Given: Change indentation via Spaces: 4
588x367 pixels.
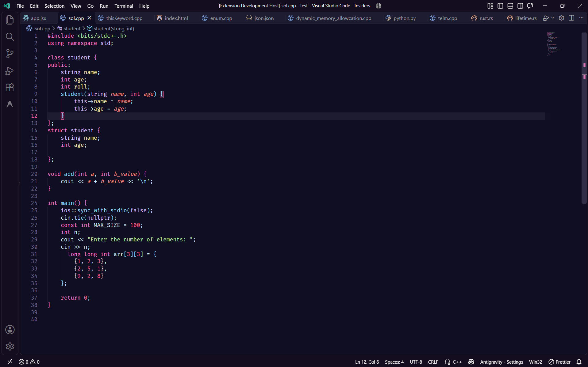Looking at the screenshot, I should click(394, 362).
